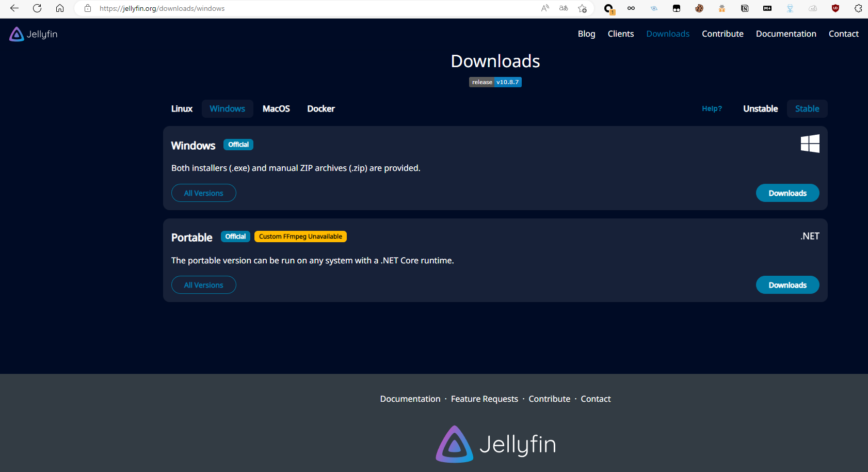The image size is (868, 472).
Task: Switch to the MacOS platform tab
Action: (x=276, y=108)
